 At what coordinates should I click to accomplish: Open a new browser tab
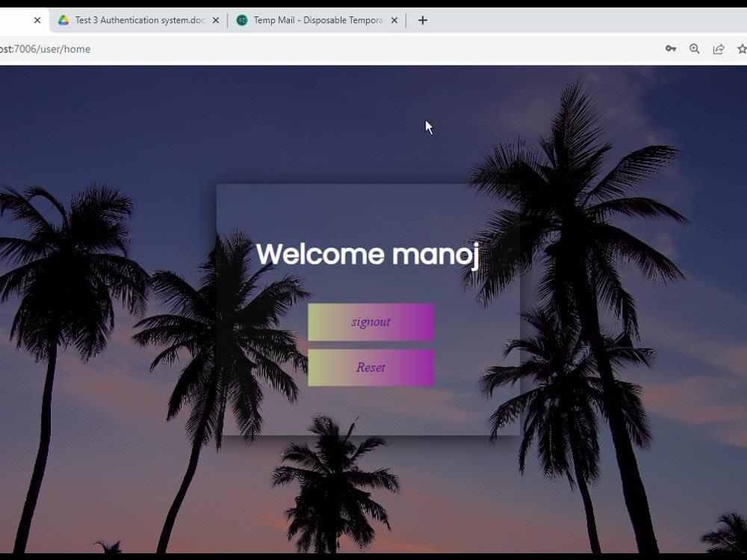click(423, 20)
